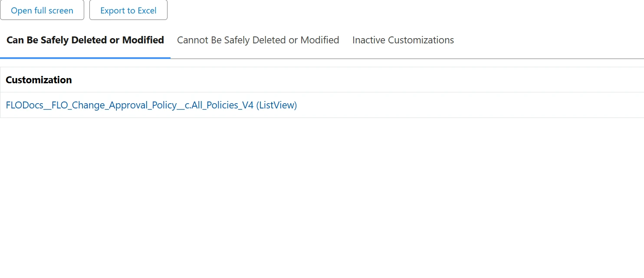
Task: Switch to Cannot Be Safely Deleted tab
Action: 258,40
